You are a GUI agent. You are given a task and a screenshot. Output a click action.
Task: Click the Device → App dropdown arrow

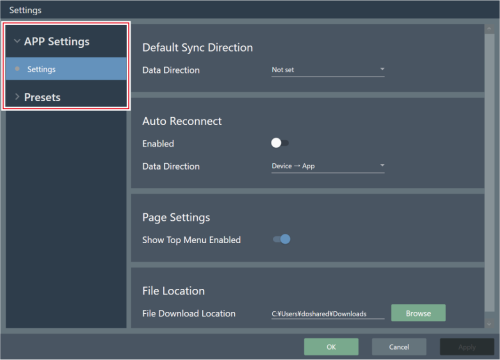(382, 165)
